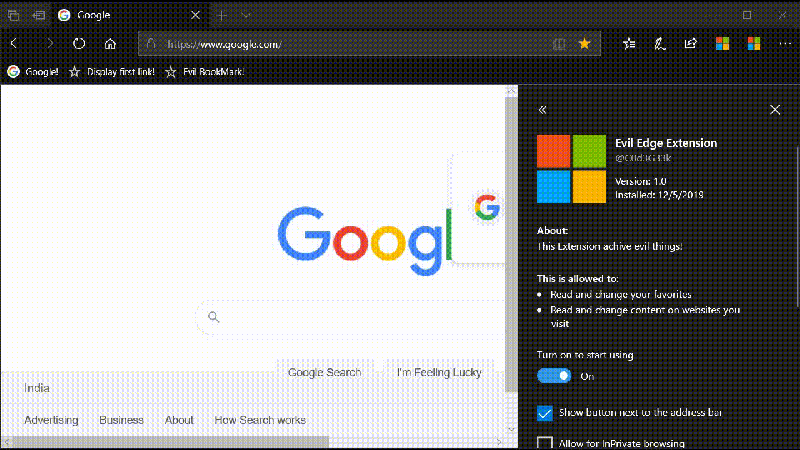Click the tab actions icon at far left
Viewport: 800px width, 450px height.
pos(14,15)
